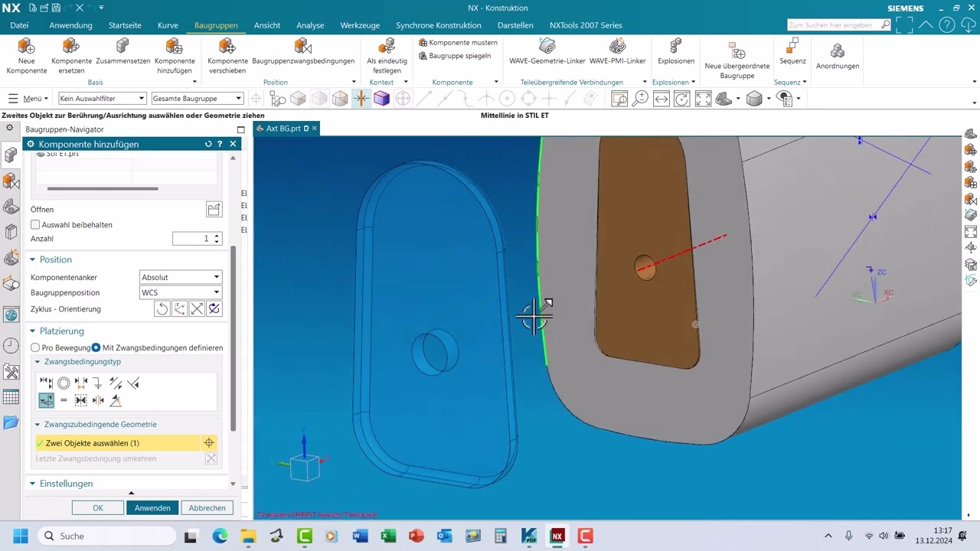
Task: Select the align/touch constraint type icon
Action: pyautogui.click(x=46, y=383)
